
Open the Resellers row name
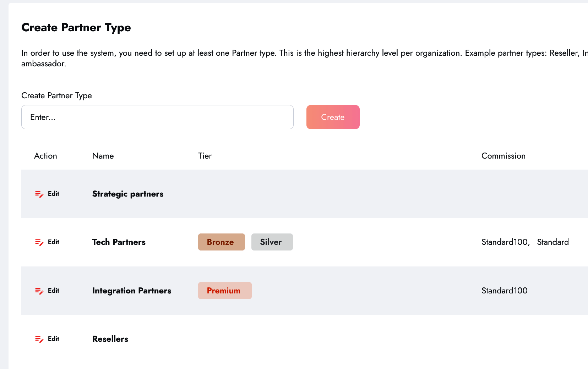[x=110, y=339]
